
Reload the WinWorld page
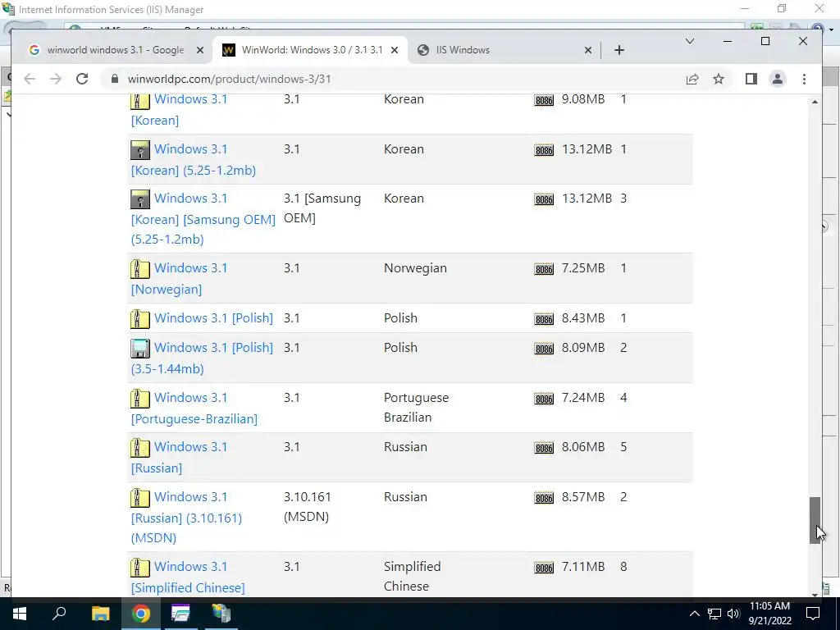pos(82,80)
